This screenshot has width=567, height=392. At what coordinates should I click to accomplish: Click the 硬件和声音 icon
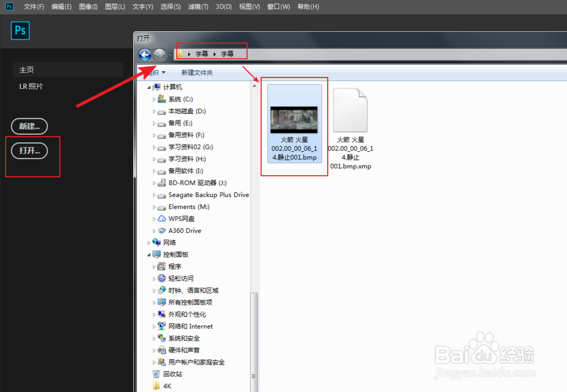[x=162, y=350]
